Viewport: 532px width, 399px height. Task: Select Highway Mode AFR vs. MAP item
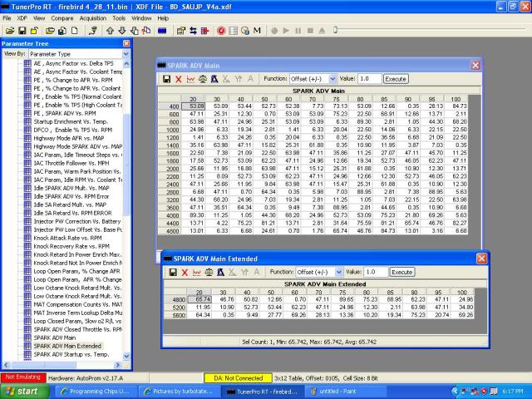click(69, 138)
